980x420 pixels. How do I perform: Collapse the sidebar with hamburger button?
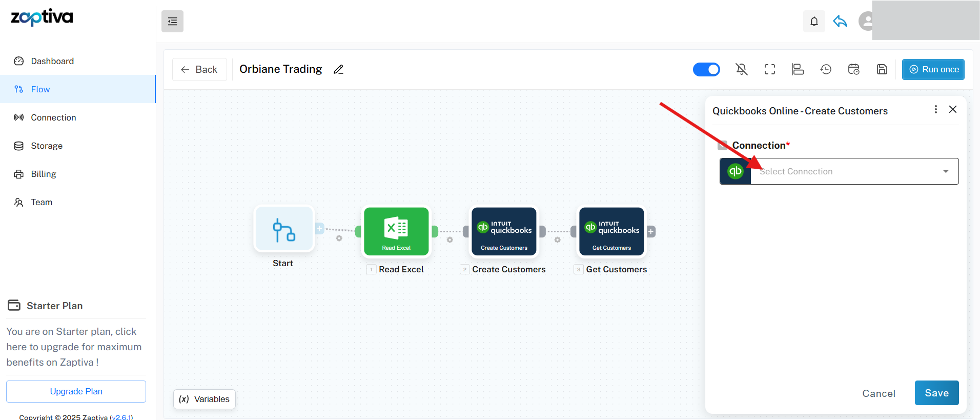(172, 22)
